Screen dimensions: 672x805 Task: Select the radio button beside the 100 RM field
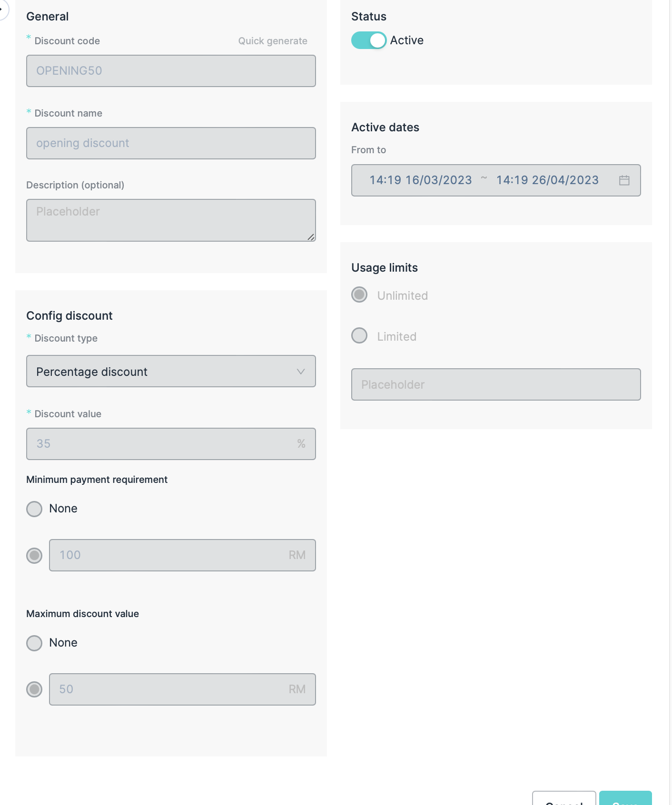click(34, 555)
